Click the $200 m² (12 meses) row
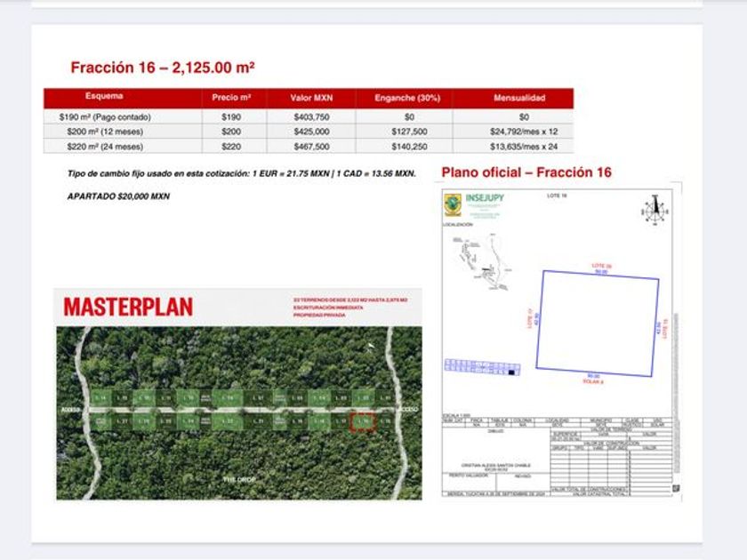 pos(309,132)
